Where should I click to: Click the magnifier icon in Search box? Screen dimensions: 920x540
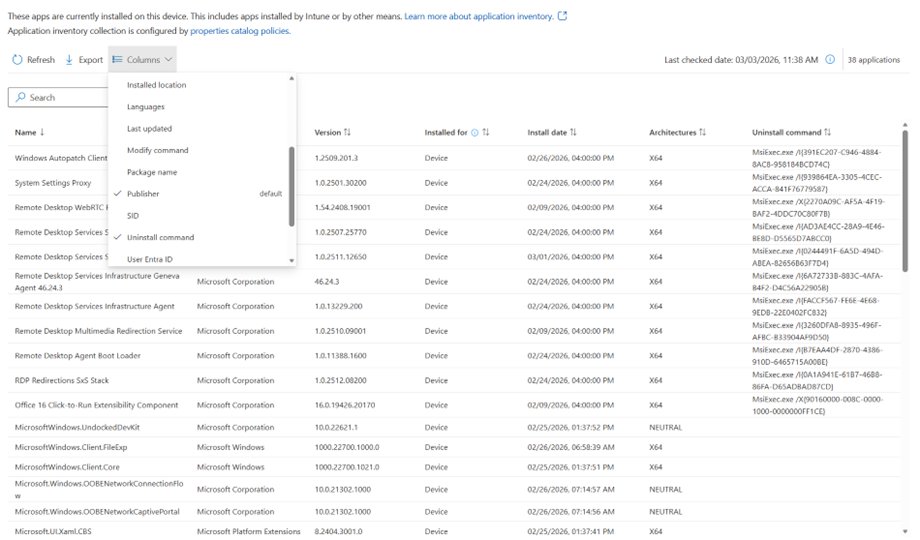click(21, 97)
